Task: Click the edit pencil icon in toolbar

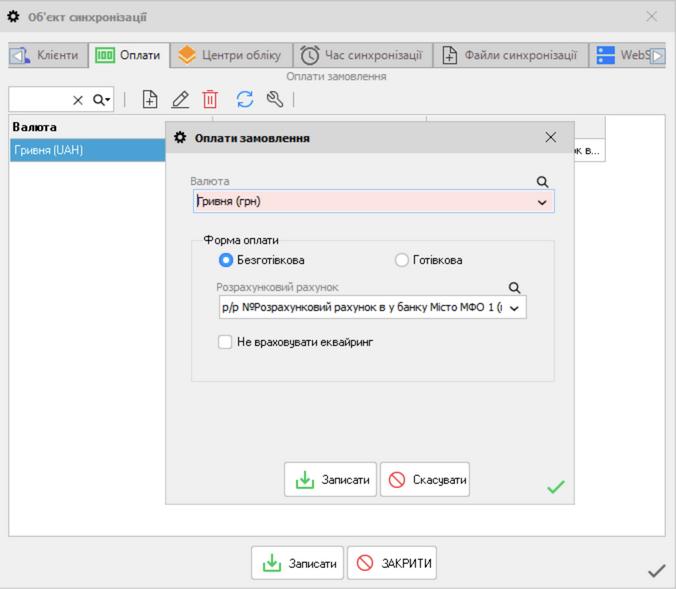Action: point(180,99)
